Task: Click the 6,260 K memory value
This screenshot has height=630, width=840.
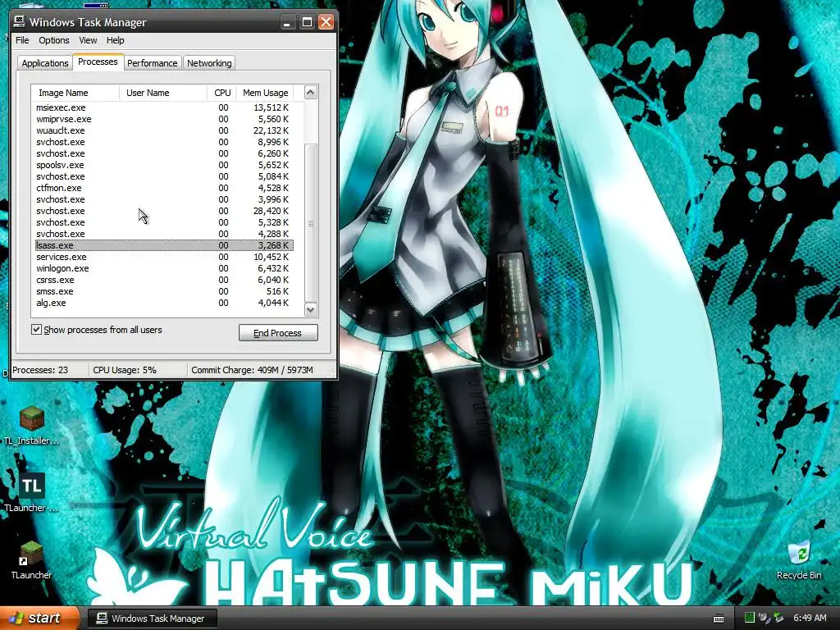Action: (273, 153)
